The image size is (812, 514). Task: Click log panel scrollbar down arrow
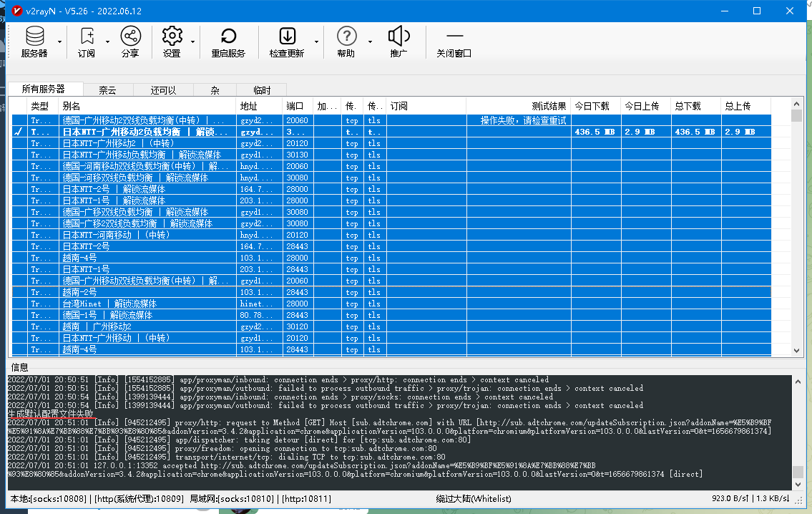pos(798,485)
